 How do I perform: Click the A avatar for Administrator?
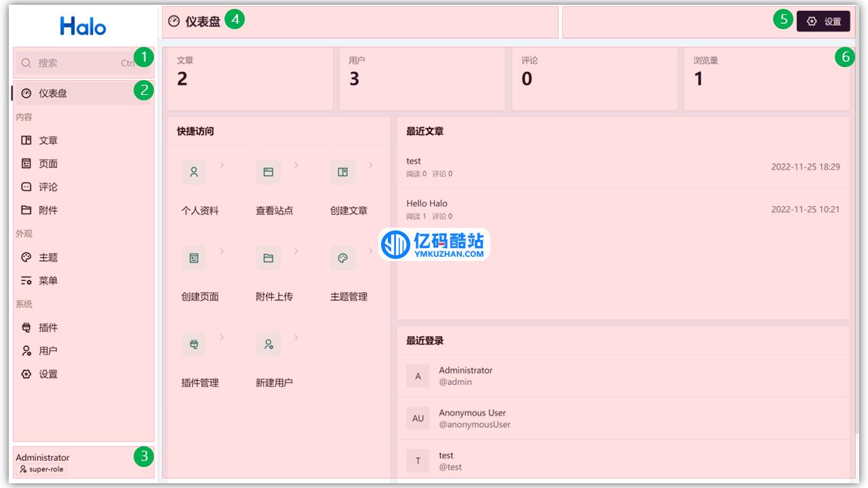(418, 376)
